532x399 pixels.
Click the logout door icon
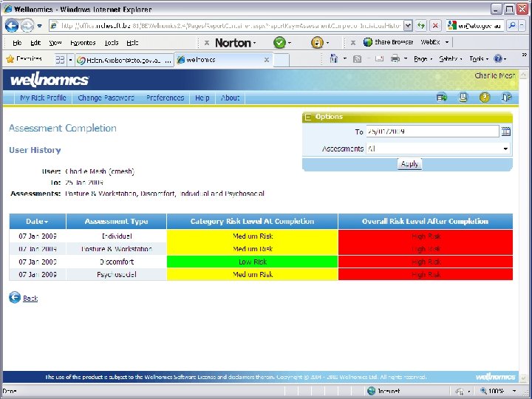tap(506, 98)
